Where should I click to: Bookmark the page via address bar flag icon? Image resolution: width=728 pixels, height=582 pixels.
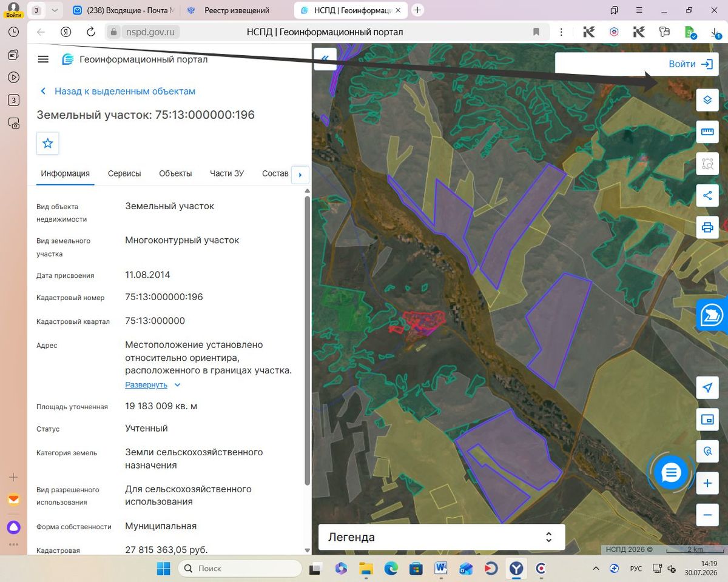coord(536,32)
